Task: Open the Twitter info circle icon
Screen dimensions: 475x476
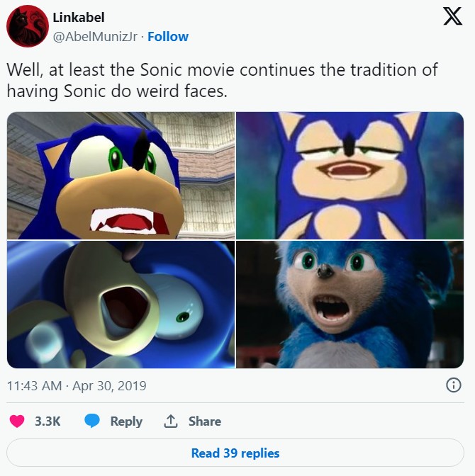Action: click(453, 385)
